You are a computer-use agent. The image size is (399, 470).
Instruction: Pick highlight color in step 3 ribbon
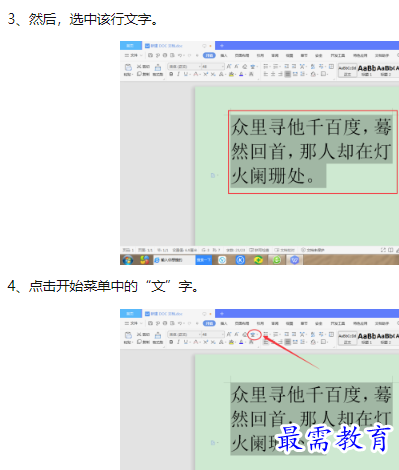[231, 74]
